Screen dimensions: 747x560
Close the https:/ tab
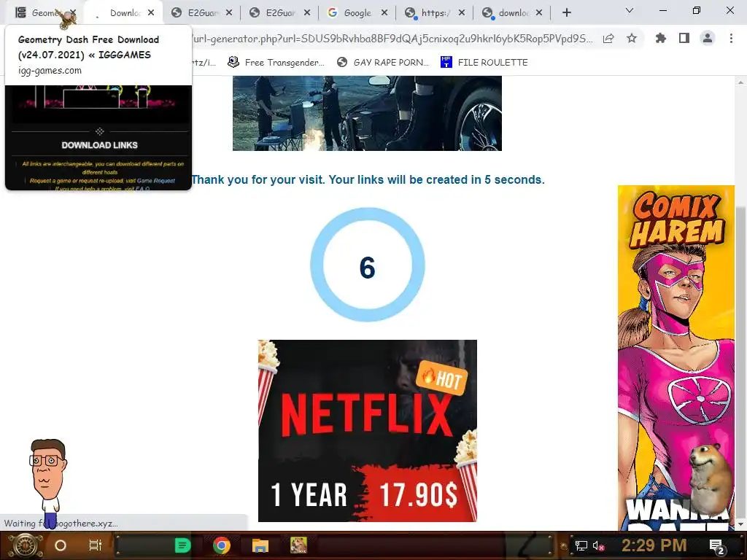[x=461, y=13]
